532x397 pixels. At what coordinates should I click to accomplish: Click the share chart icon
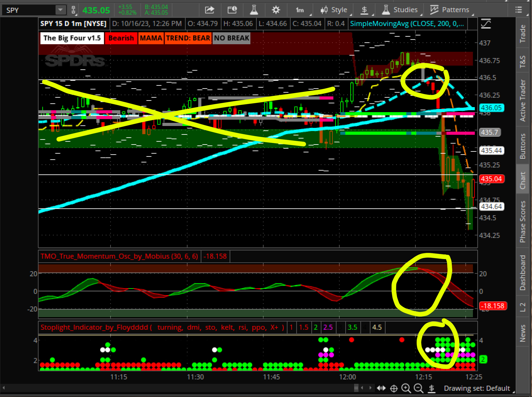[210, 10]
